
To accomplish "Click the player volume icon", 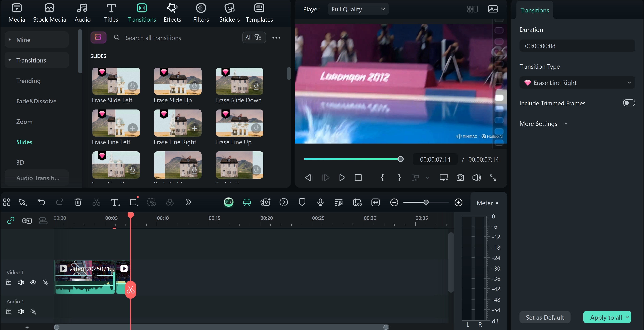I will 476,178.
